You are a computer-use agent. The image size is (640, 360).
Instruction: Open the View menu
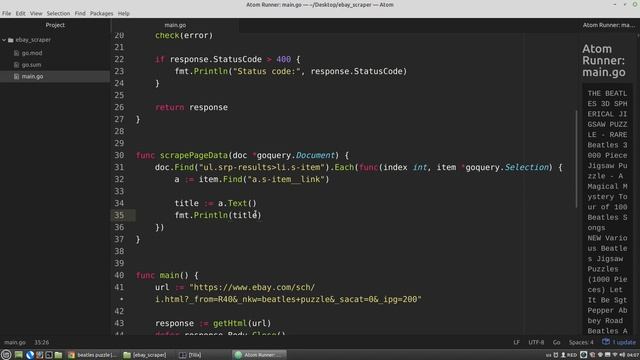36,13
